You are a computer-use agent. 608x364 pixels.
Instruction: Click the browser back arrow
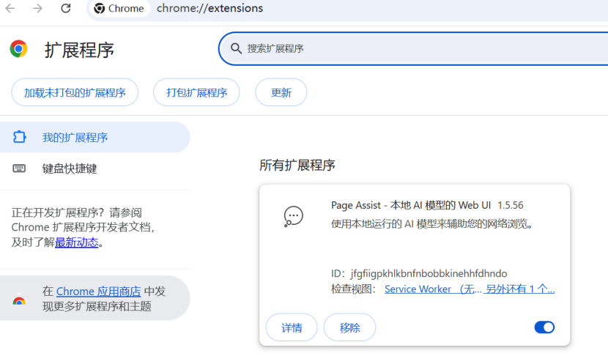10,8
